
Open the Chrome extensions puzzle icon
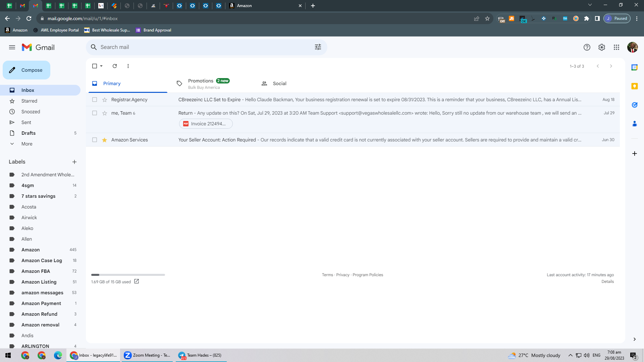click(x=586, y=19)
